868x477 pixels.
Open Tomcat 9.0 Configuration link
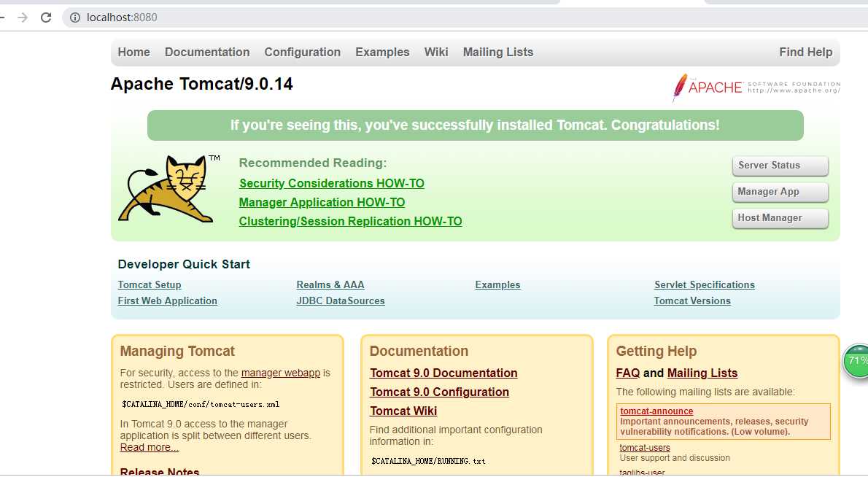[x=440, y=392]
